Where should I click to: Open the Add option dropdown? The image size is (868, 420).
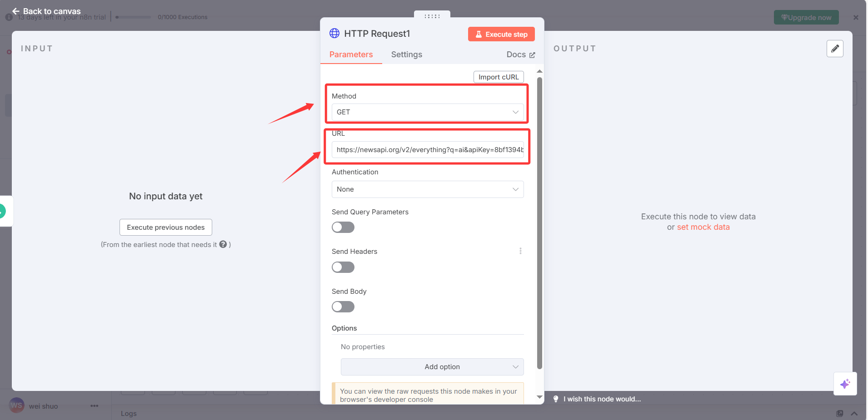click(432, 367)
